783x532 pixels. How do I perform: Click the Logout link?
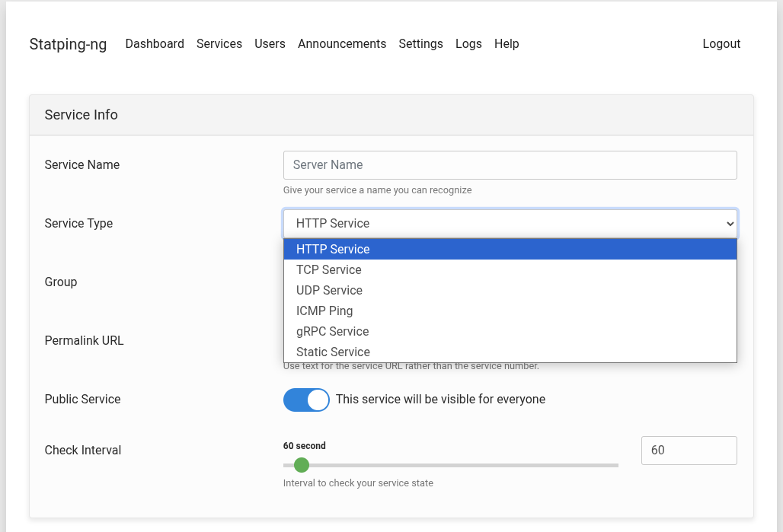click(721, 44)
